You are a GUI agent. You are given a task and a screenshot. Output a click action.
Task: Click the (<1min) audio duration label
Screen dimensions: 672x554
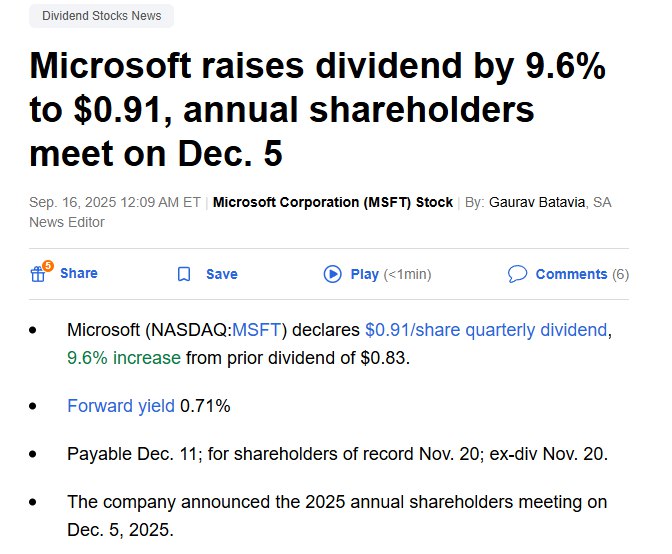(x=408, y=274)
